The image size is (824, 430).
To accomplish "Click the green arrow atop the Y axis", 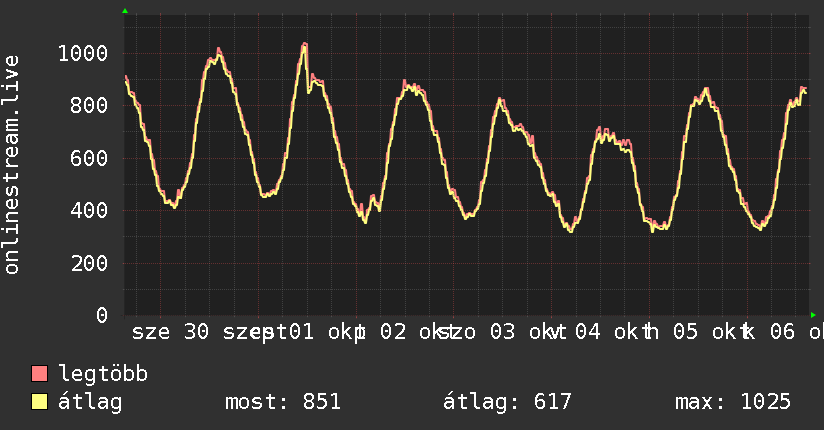I will tap(125, 11).
